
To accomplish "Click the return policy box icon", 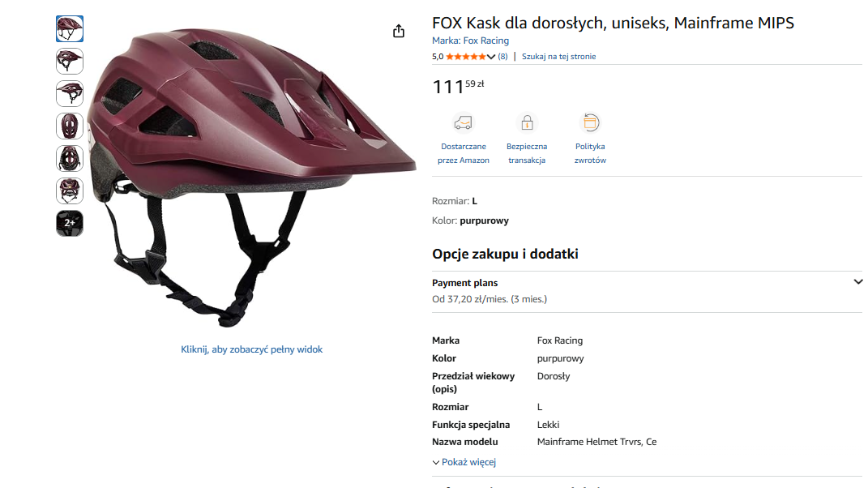I will pos(590,123).
